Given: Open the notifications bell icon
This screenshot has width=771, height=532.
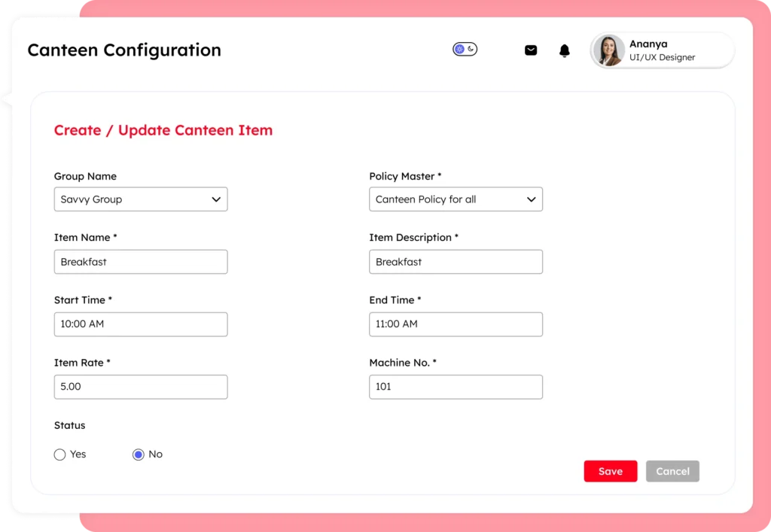Looking at the screenshot, I should click(565, 50).
